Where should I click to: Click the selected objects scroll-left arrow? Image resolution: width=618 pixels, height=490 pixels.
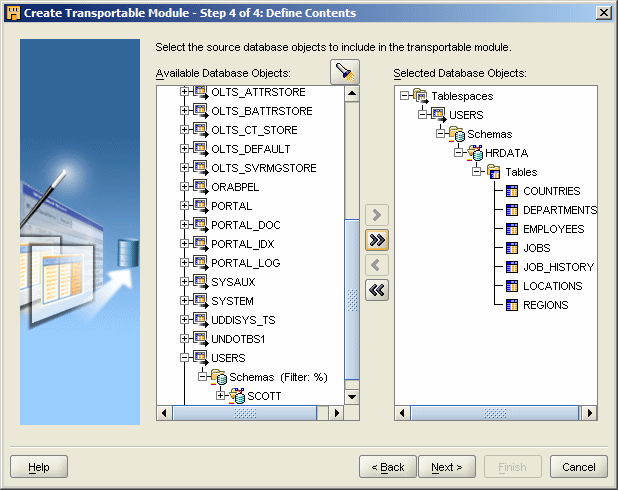(402, 413)
